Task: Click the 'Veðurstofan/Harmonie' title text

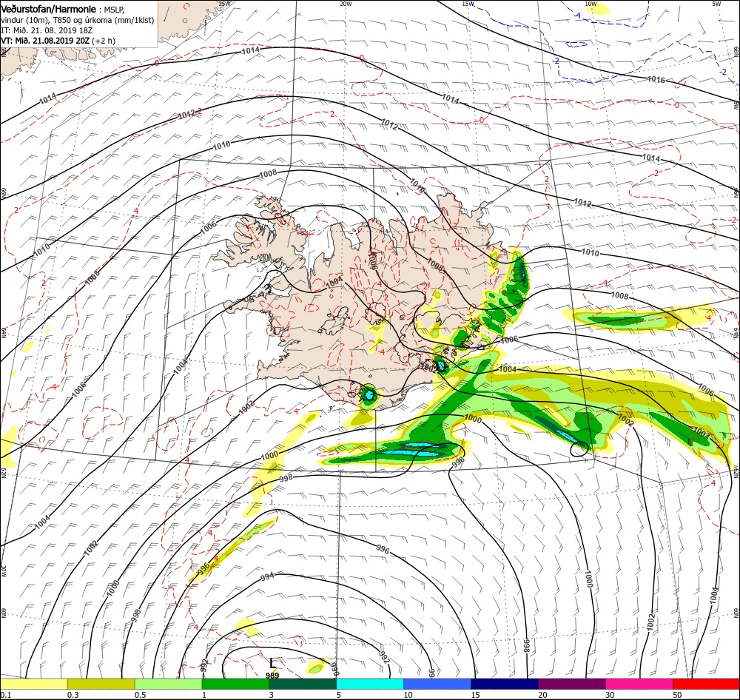Action: (49, 9)
